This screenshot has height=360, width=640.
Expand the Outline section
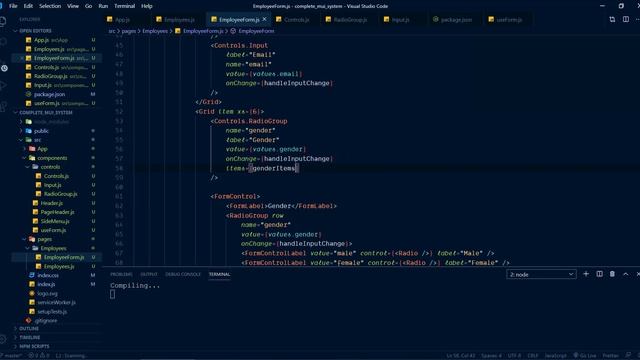(29, 328)
